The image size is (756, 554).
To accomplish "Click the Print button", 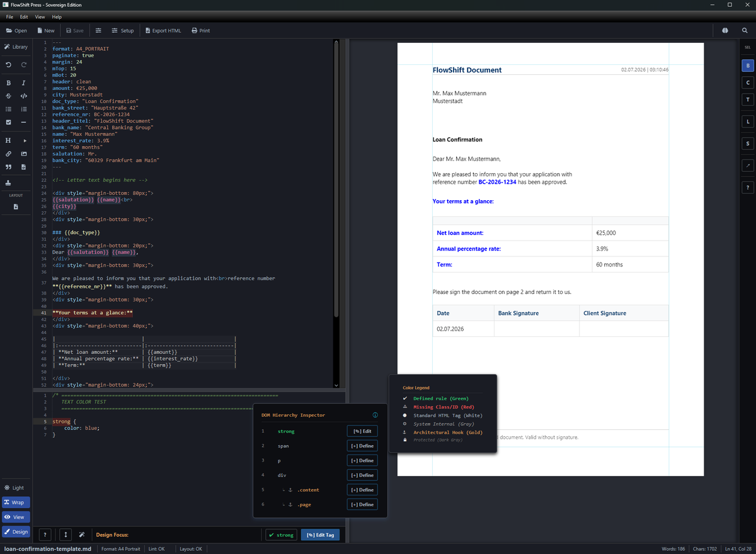I will 201,30.
